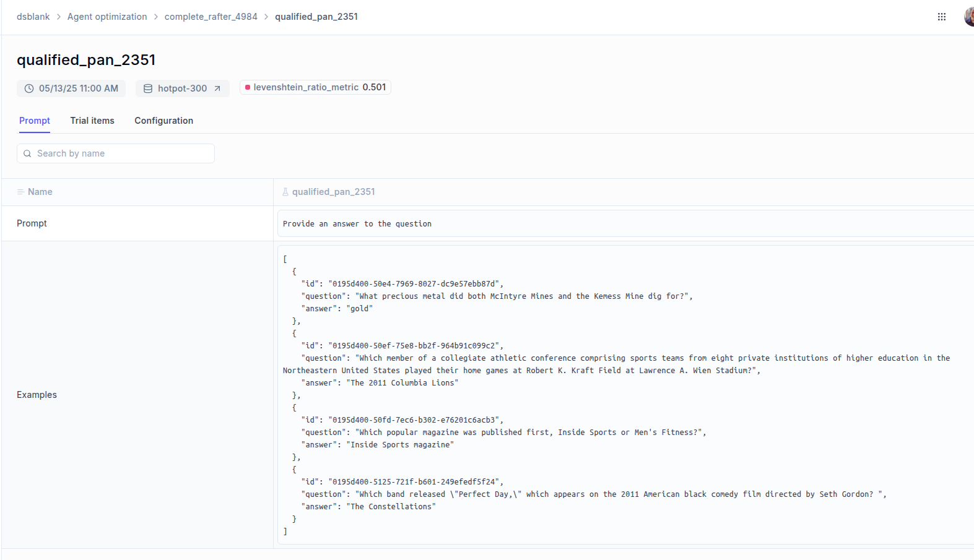Click the user avatar picture
This screenshot has width=974, height=560.
click(969, 17)
